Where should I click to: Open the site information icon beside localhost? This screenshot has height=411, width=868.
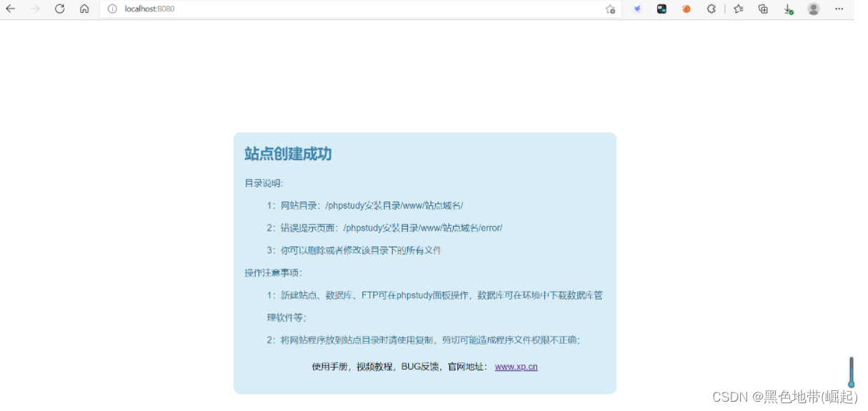point(112,9)
